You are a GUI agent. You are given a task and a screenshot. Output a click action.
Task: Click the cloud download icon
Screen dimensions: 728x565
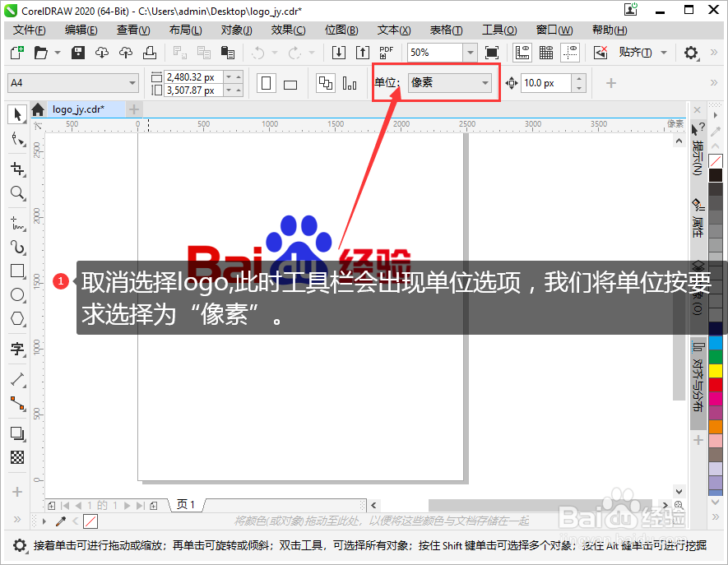[x=102, y=53]
